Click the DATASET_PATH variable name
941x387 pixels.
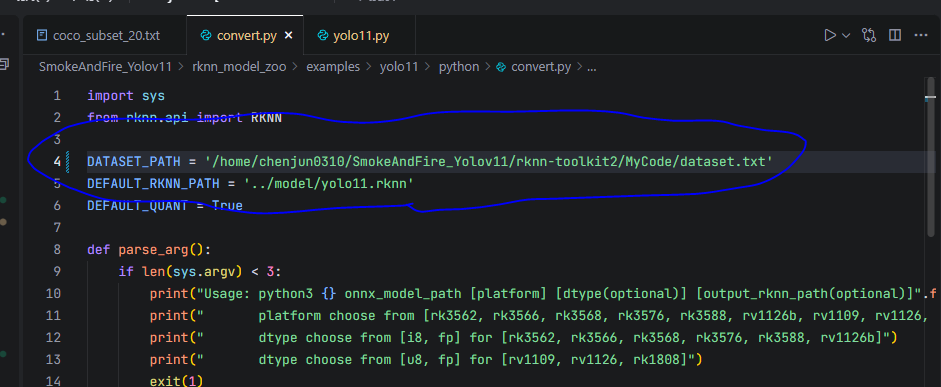[x=134, y=162]
